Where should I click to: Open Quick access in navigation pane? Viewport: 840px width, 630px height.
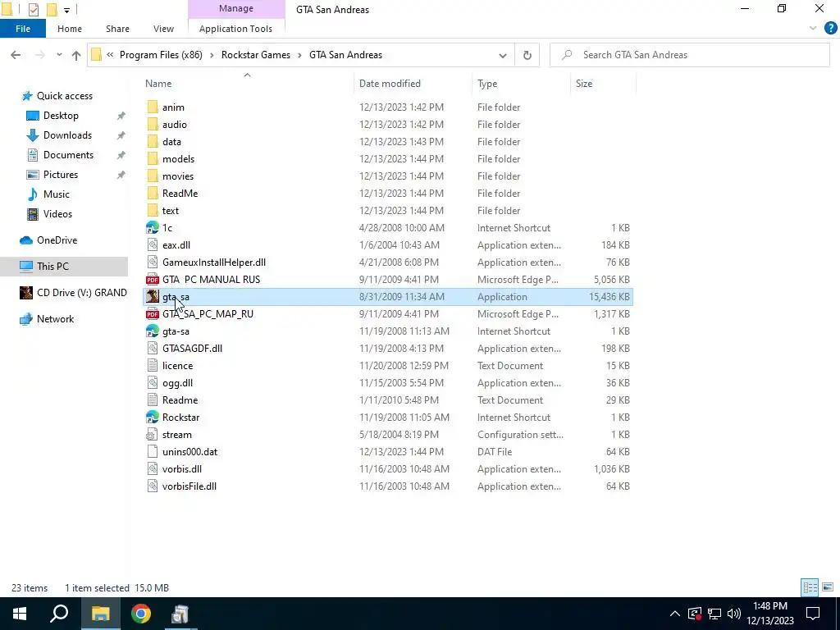[x=64, y=96]
